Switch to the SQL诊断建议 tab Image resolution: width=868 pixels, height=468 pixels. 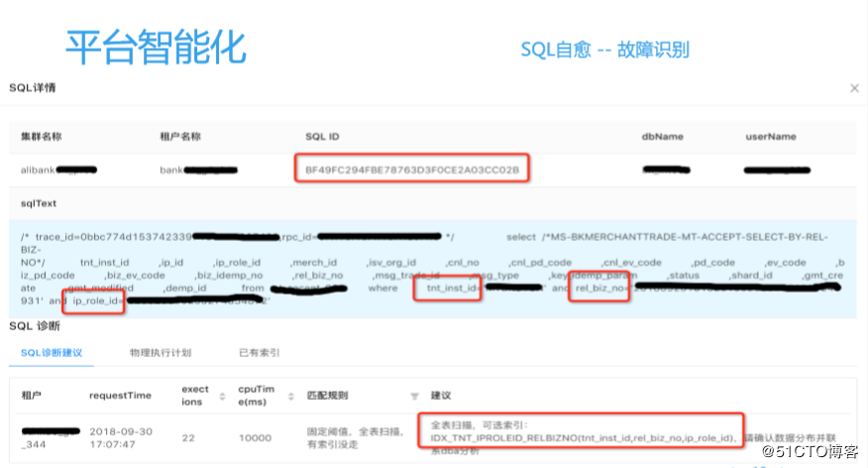[x=52, y=353]
